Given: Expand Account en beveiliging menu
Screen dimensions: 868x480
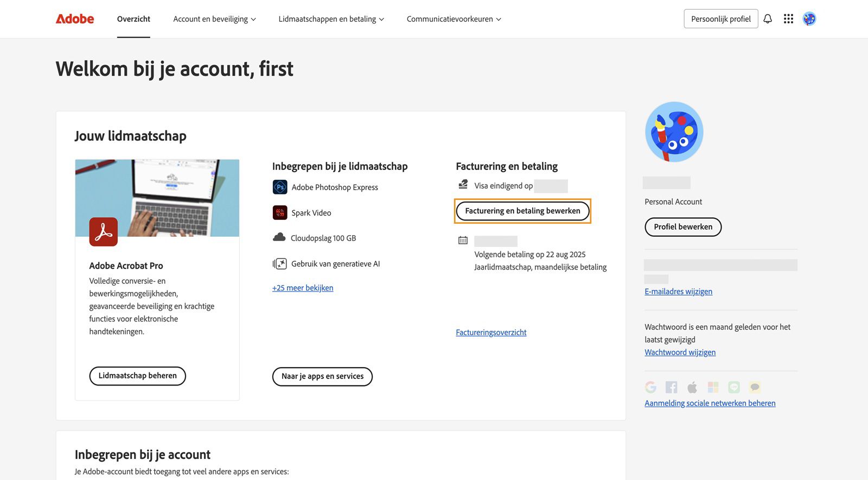Looking at the screenshot, I should [214, 19].
